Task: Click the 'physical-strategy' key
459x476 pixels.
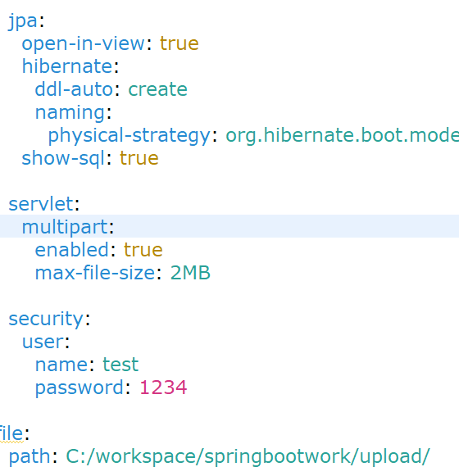Action: (x=130, y=136)
